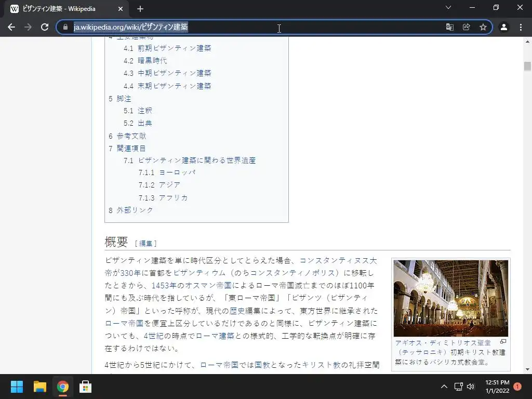Screen dimensions: 532x399
Task: Go to section 4.3 中期ビザンティン建築
Action: pyautogui.click(x=167, y=73)
